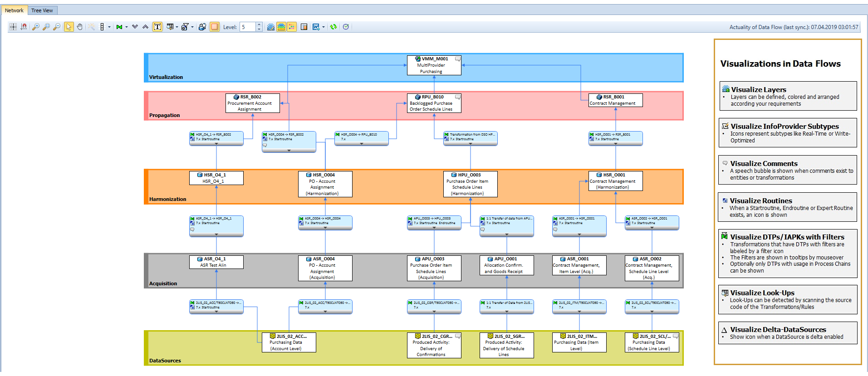The width and height of the screenshot is (868, 376).
Task: Click the Level number input field
Action: click(x=248, y=27)
